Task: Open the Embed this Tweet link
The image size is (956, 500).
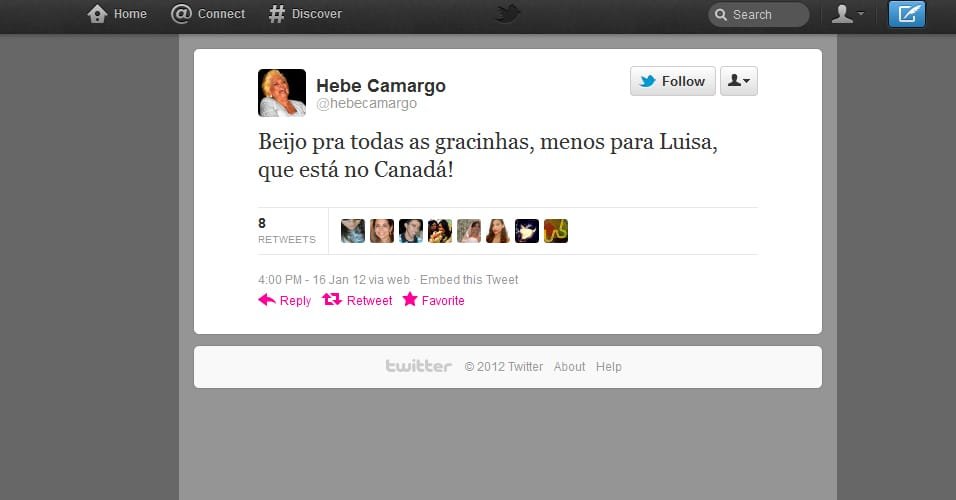Action: (469, 279)
